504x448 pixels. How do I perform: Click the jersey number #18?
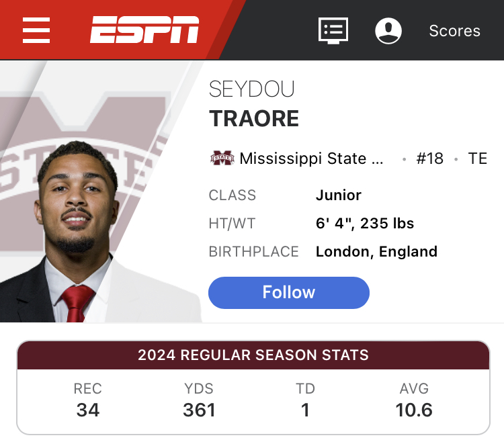(430, 159)
